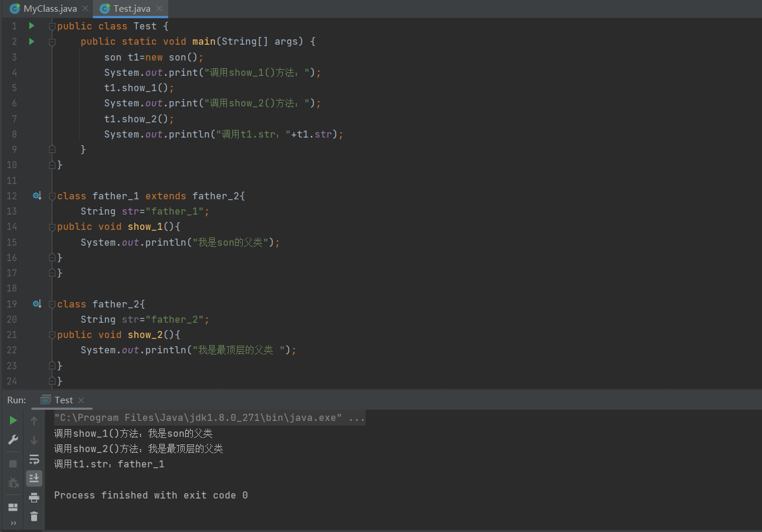762x532 pixels.
Task: Click line number 18 in the gutter
Action: (12, 288)
